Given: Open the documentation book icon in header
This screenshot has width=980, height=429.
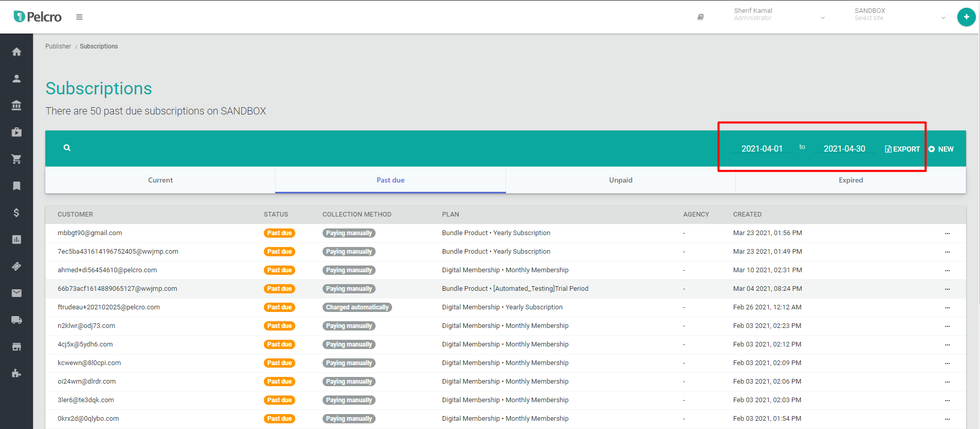Looking at the screenshot, I should point(700,17).
